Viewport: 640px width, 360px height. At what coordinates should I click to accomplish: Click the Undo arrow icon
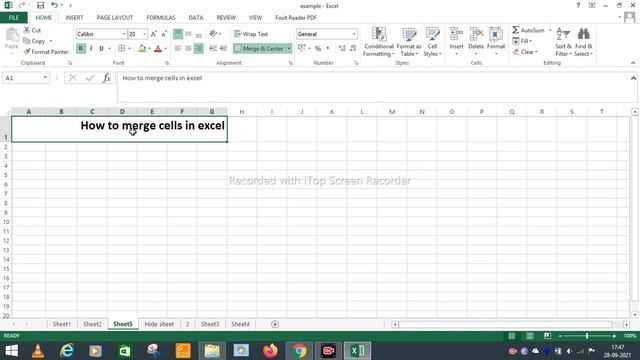54,5
